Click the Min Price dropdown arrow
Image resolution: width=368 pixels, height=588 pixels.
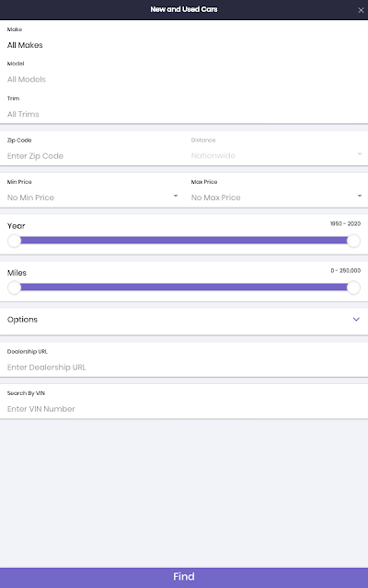point(176,196)
